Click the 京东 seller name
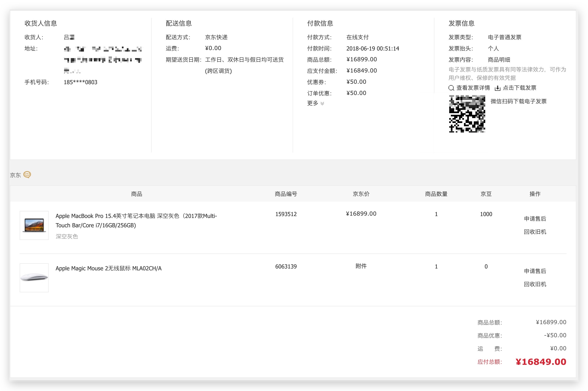 tap(15, 175)
